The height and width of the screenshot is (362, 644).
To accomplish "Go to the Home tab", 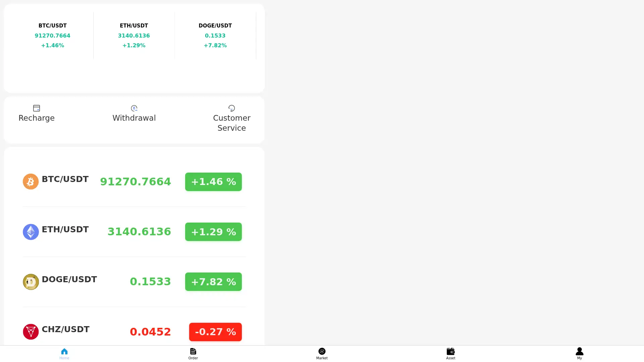I will tap(64, 354).
